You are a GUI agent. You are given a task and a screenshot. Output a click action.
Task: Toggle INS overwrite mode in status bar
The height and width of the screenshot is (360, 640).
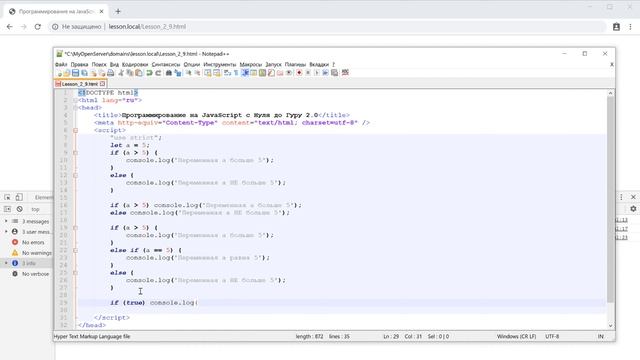600,336
